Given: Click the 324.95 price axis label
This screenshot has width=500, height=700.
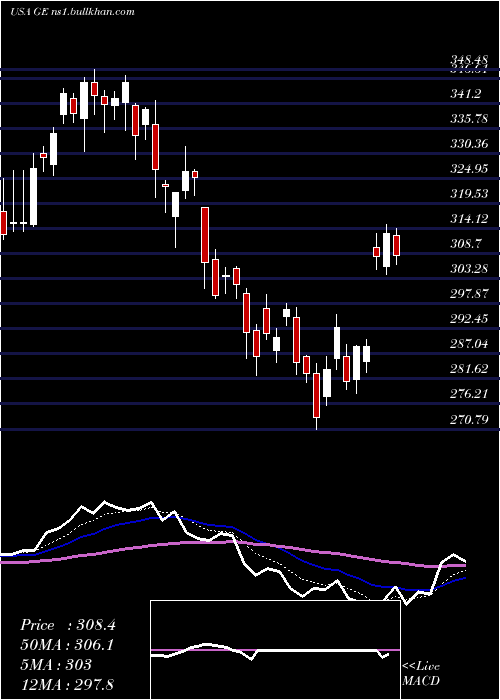Looking at the screenshot, I should [x=469, y=169].
